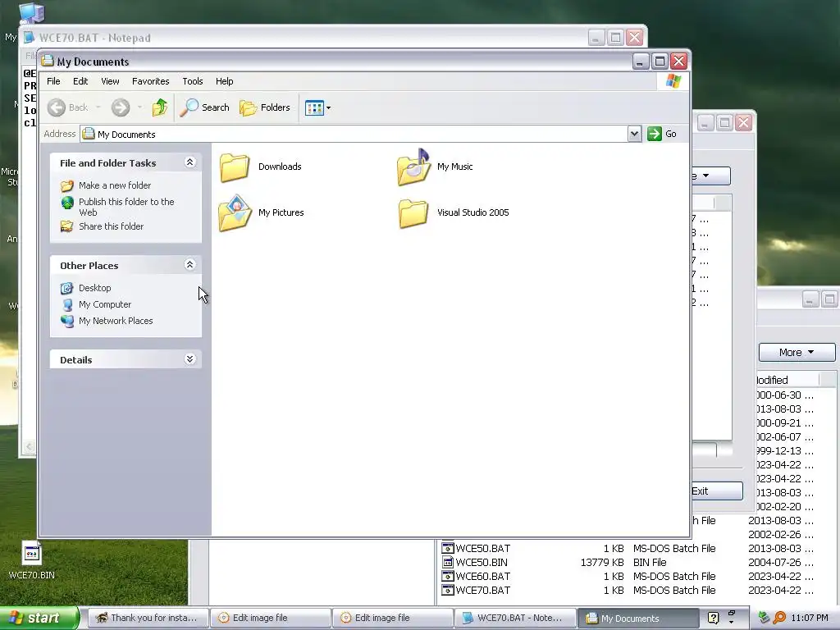Click the help question mark icon on taskbar

coord(713,619)
